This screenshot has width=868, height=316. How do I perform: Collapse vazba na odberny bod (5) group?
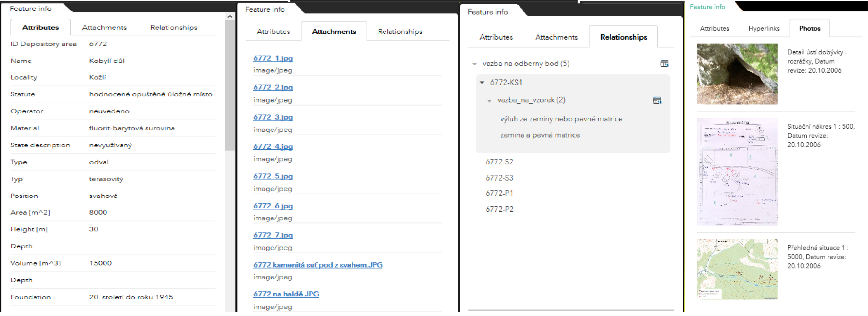point(475,64)
